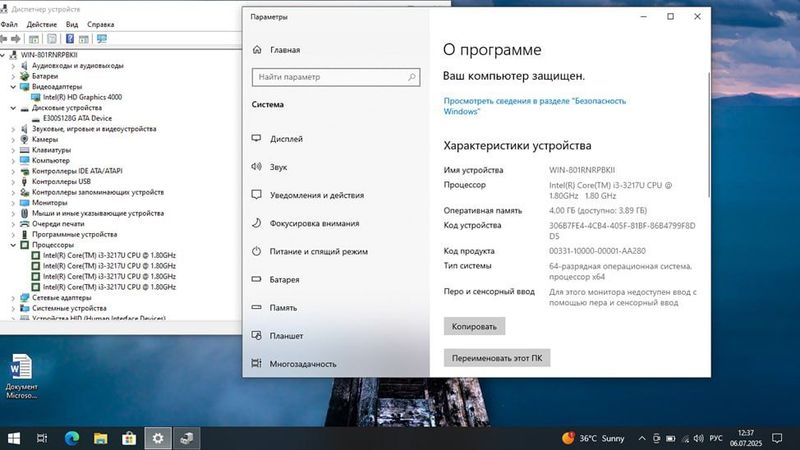This screenshot has height=450, width=800.
Task: Open the Display settings icon
Action: (257, 138)
